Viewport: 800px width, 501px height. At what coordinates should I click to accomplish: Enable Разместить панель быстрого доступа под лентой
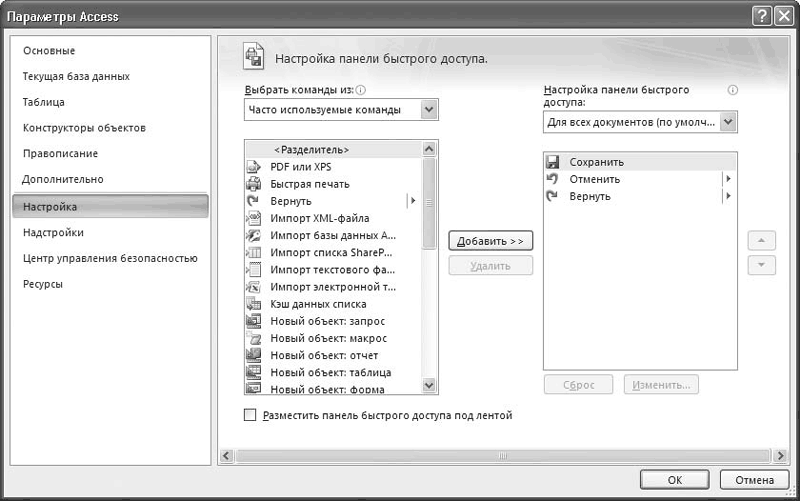click(250, 415)
